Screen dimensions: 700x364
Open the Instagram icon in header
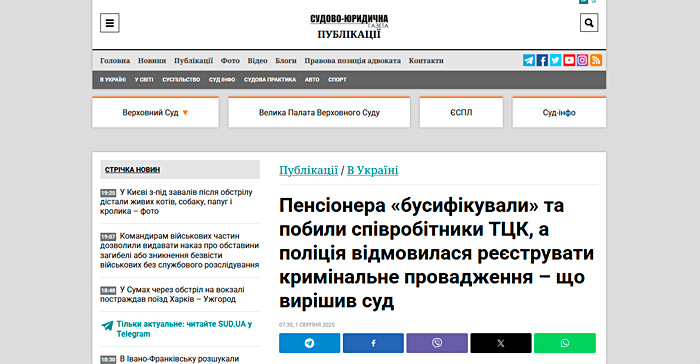point(583,60)
